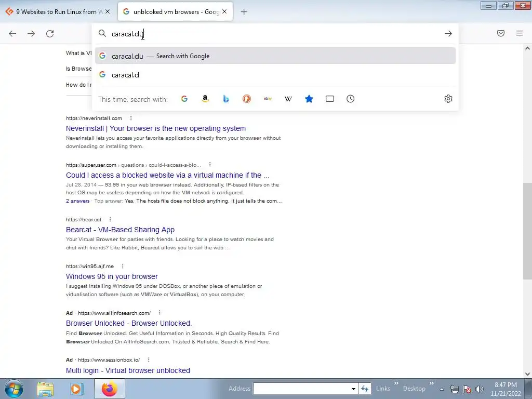Expand the Links toolbar chevron
Viewport: 532px width, 399px height.
(396, 383)
